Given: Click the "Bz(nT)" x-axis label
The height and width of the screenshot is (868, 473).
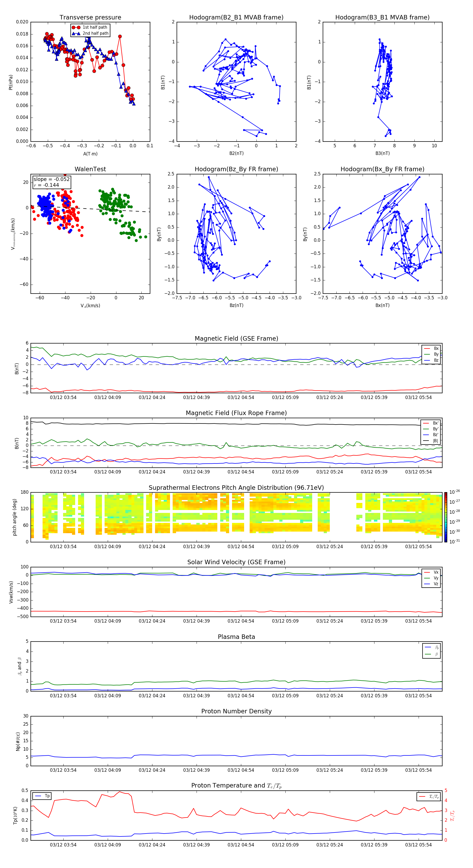Looking at the screenshot, I should coord(236,305).
